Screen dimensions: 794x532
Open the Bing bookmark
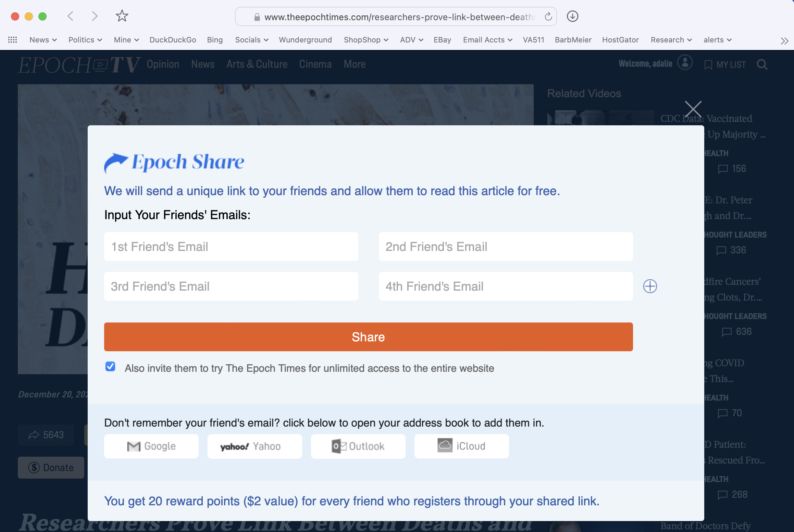tap(215, 40)
